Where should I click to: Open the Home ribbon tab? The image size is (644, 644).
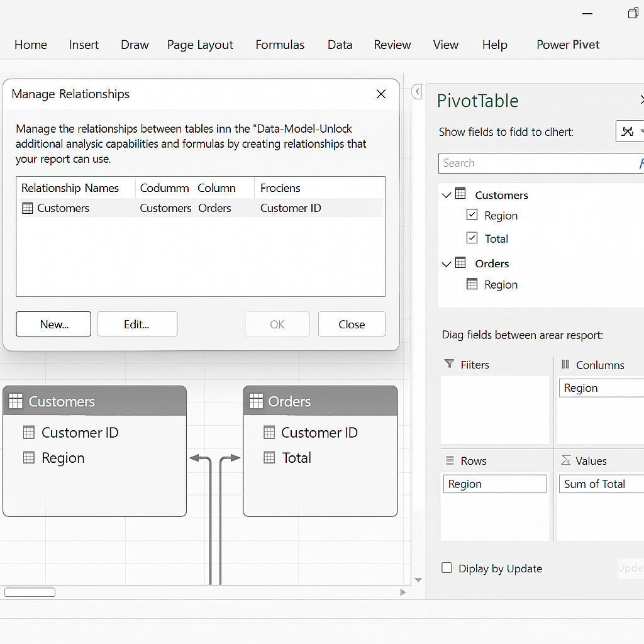(31, 45)
